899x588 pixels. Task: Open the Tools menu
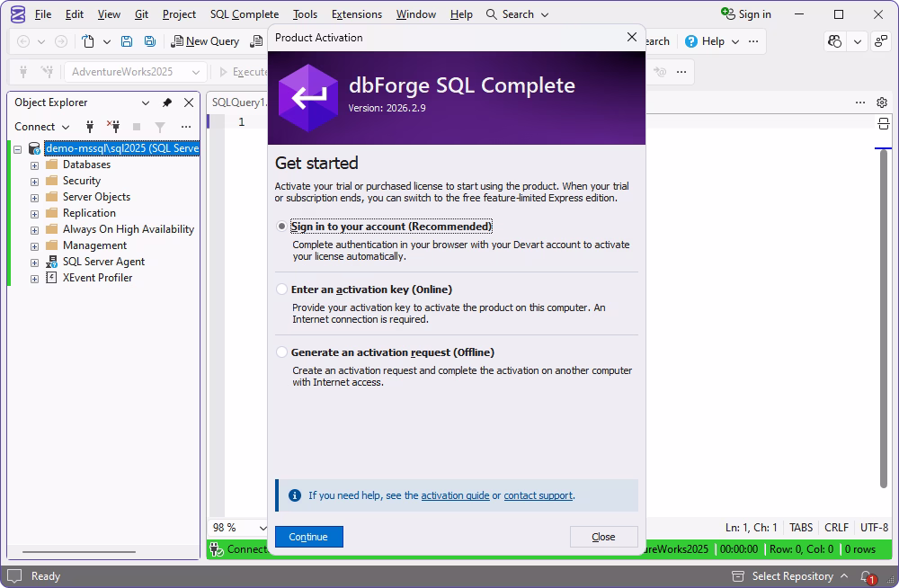[x=305, y=14]
